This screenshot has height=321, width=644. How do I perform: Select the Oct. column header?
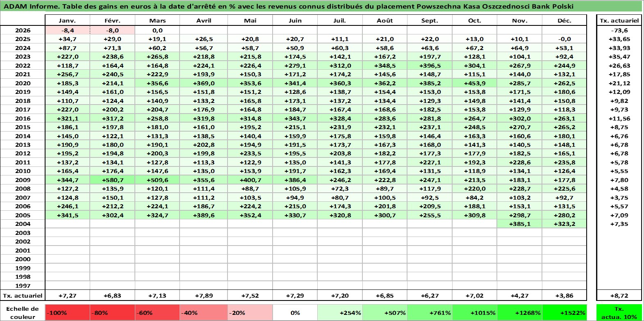(x=474, y=20)
